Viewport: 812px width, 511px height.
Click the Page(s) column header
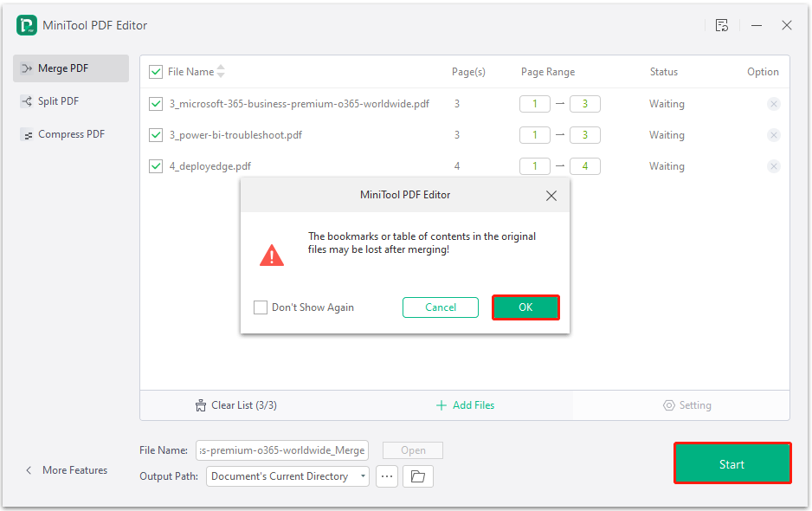(468, 72)
